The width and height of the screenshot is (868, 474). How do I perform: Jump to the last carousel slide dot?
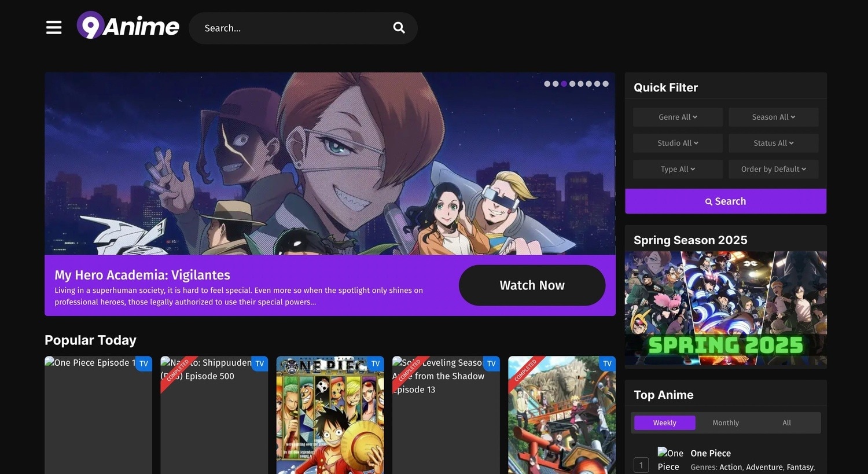pyautogui.click(x=605, y=84)
